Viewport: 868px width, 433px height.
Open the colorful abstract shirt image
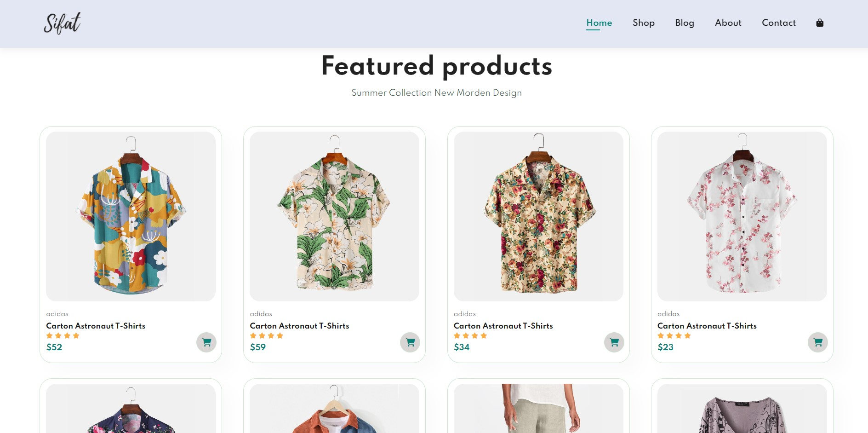click(131, 216)
